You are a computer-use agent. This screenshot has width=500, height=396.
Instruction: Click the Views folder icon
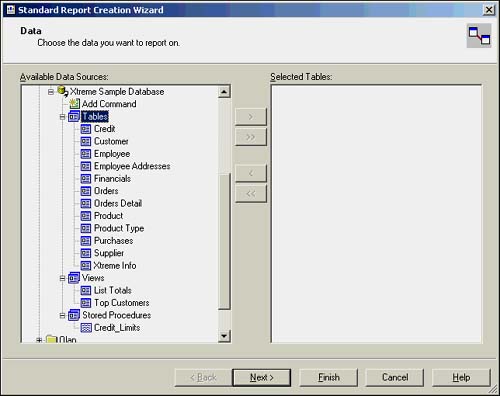point(74,278)
